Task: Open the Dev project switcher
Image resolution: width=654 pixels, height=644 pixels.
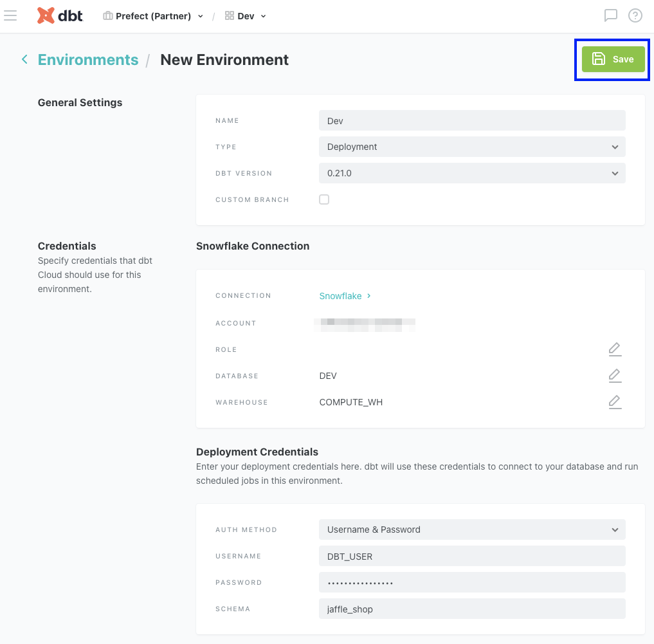Action: pos(245,16)
